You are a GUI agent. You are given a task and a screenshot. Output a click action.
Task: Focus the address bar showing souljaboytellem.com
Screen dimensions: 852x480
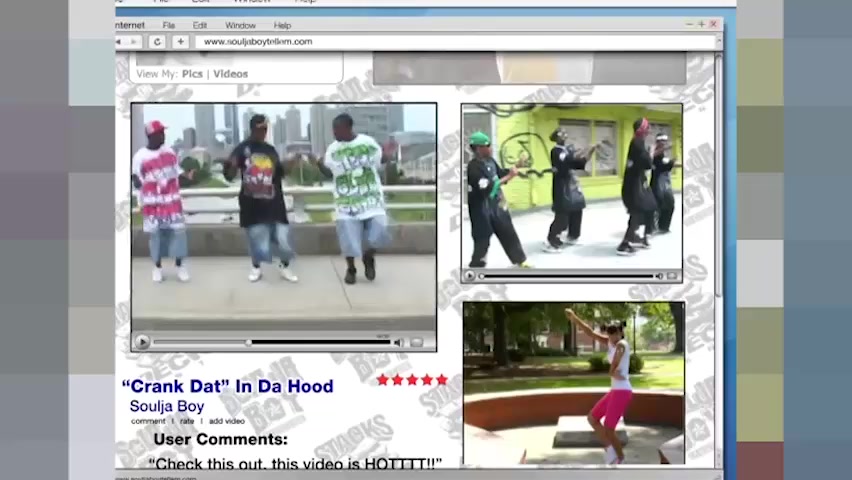455,42
